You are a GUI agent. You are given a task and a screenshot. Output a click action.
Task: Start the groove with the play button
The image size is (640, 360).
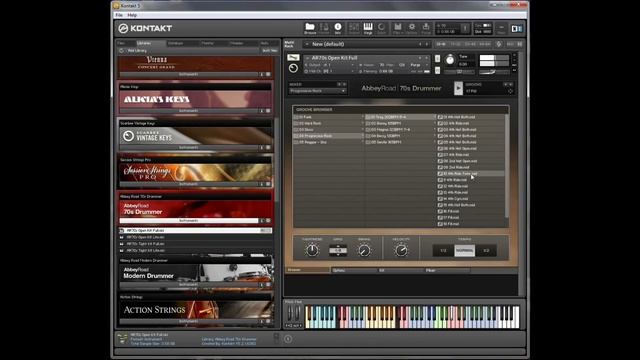(458, 88)
